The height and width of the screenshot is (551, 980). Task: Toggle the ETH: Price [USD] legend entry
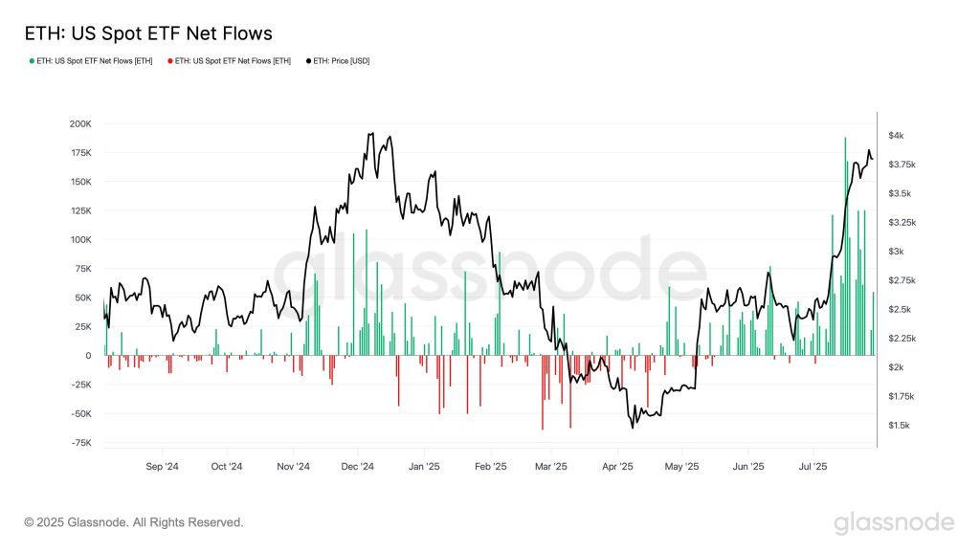[x=338, y=61]
